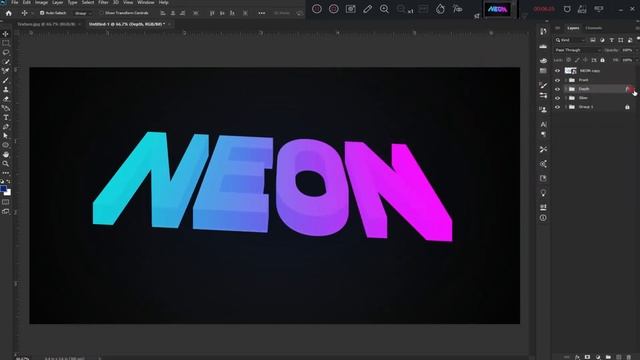Click the Home icon in options bar
This screenshot has width=640, height=360.
click(8, 13)
